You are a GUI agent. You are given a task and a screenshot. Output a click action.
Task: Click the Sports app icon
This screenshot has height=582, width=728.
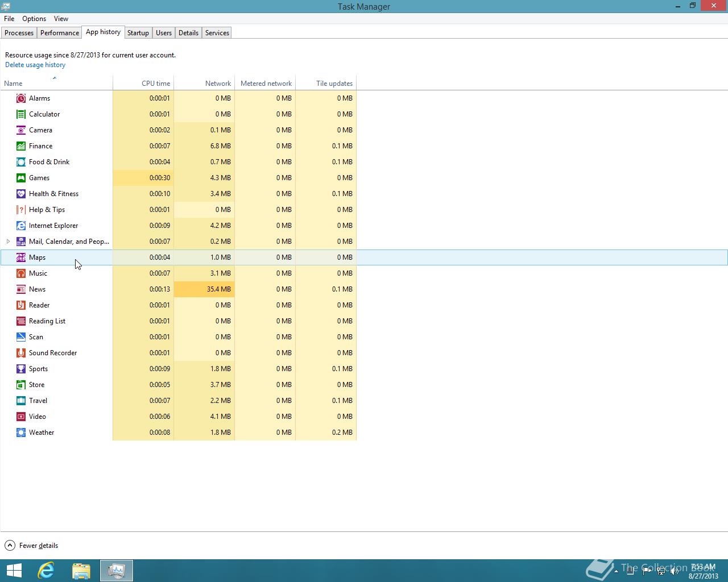(21, 369)
